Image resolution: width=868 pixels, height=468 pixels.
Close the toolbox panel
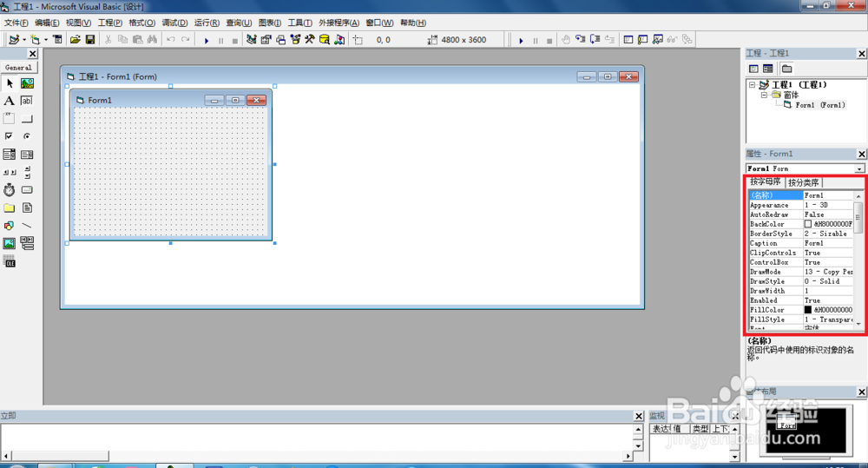click(33, 54)
